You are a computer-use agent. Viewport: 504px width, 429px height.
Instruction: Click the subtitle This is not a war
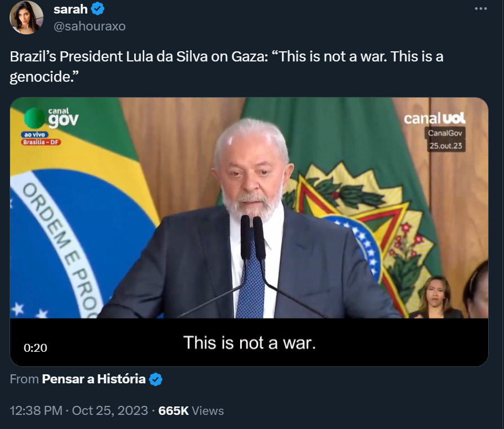[x=249, y=343]
